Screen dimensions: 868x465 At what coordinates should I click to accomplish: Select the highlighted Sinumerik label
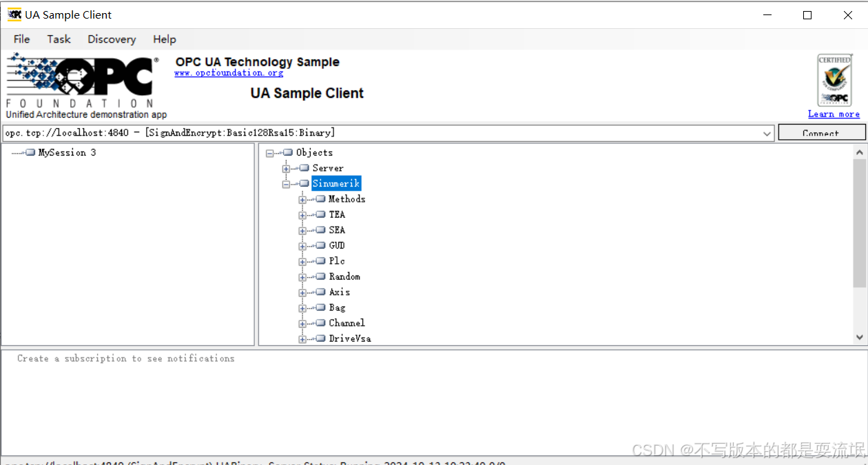(x=336, y=183)
